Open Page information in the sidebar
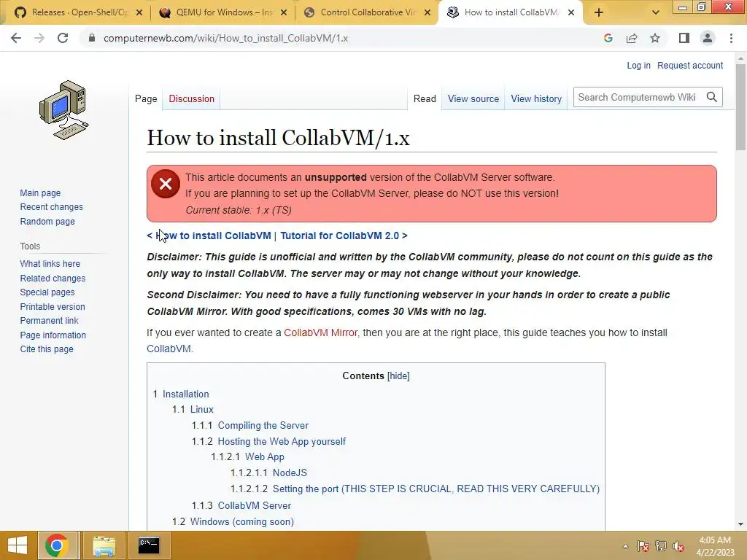Image resolution: width=747 pixels, height=560 pixels. point(53,335)
